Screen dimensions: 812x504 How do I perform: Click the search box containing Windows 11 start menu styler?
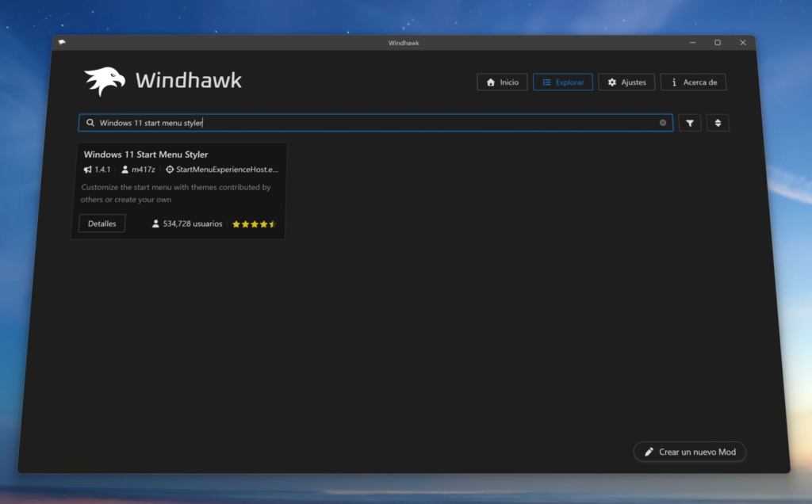pos(375,123)
